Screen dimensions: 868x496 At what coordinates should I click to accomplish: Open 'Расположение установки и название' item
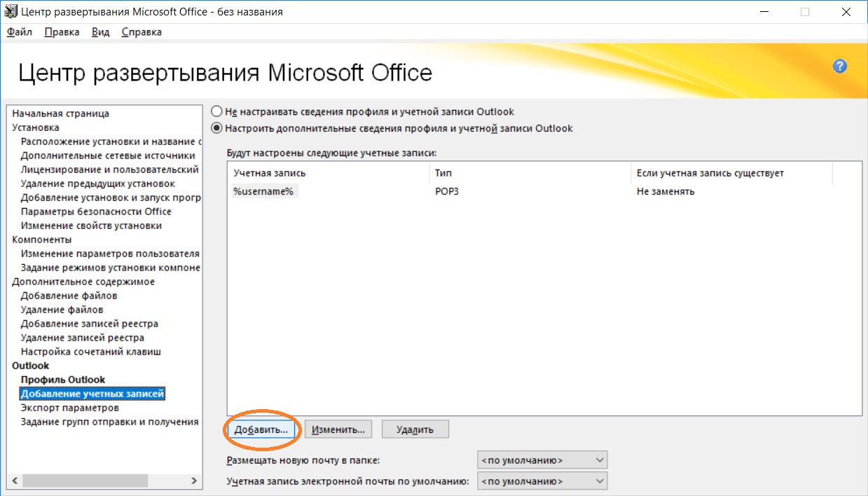[111, 142]
